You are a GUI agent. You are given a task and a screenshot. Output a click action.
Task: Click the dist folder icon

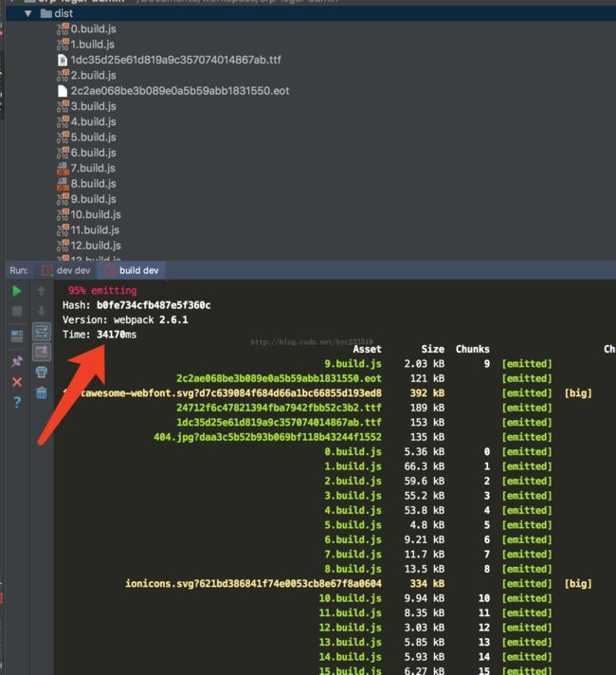point(46,13)
